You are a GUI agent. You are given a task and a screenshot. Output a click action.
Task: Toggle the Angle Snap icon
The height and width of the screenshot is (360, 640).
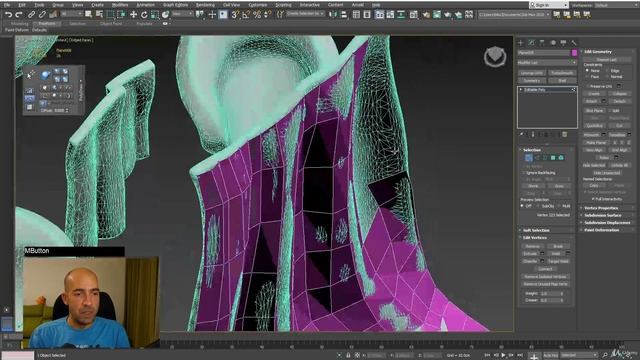(x=246, y=15)
